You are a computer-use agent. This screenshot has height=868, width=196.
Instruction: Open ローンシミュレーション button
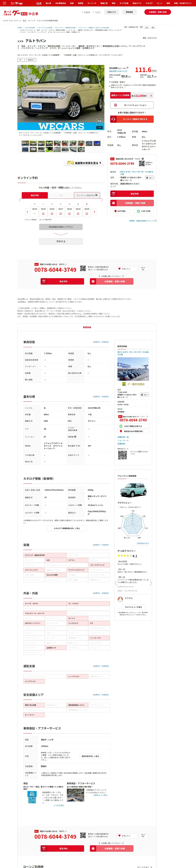pos(132,105)
